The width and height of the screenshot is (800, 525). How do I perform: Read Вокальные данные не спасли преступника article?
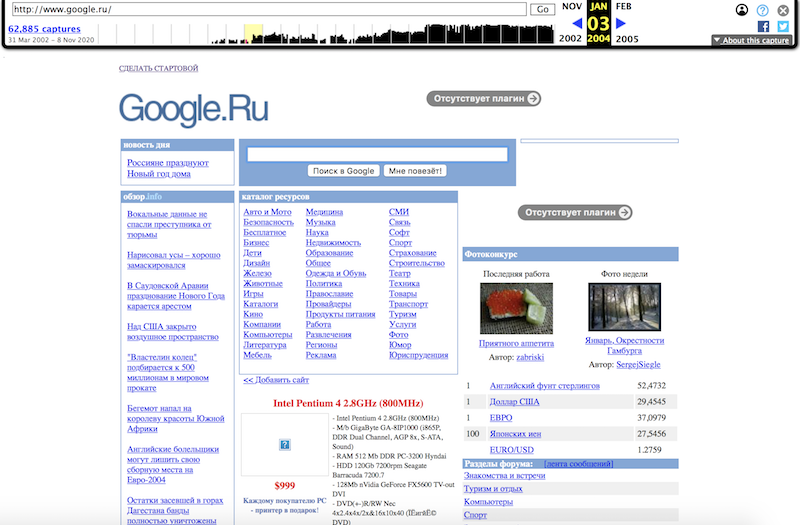(x=169, y=224)
